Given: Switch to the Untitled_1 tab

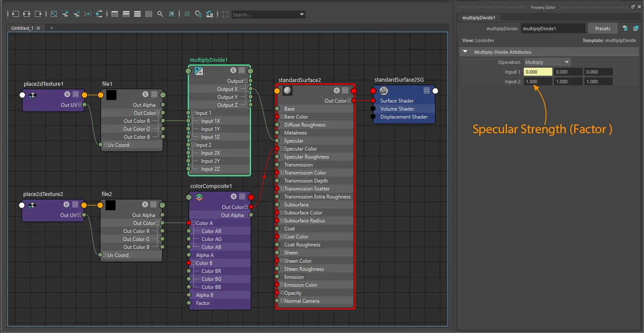Looking at the screenshot, I should (22, 28).
